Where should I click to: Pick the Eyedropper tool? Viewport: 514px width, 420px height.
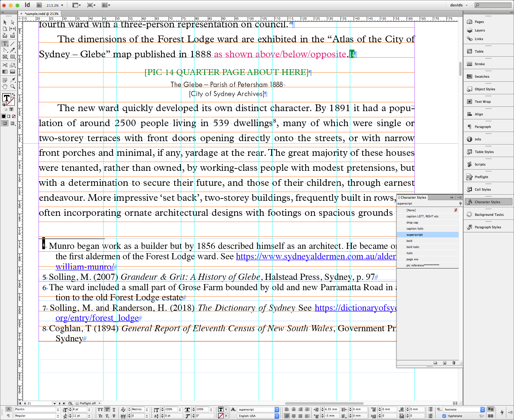click(13, 80)
